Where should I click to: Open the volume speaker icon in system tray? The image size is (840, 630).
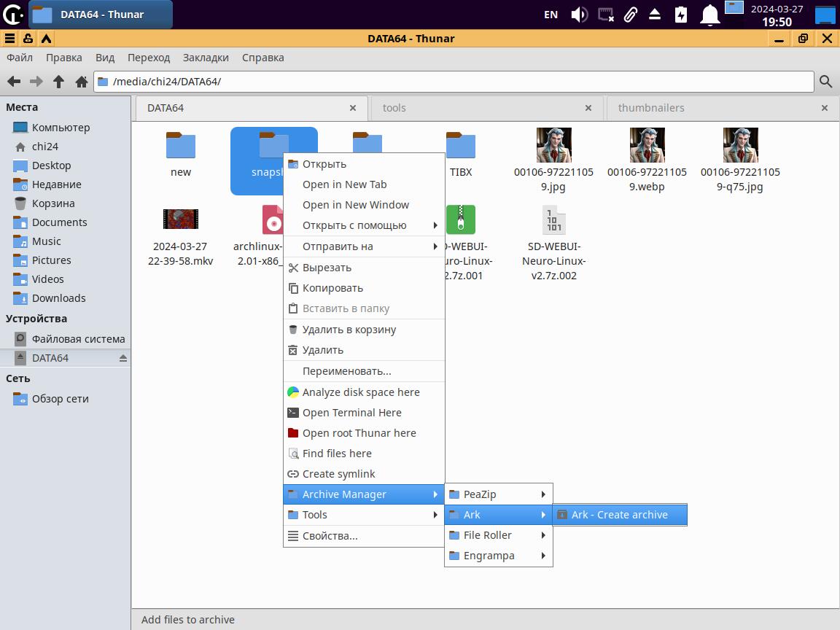coord(579,15)
